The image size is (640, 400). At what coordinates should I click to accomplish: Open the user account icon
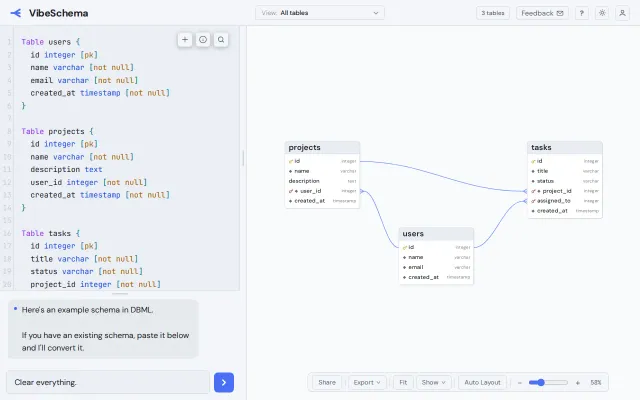(x=622, y=13)
